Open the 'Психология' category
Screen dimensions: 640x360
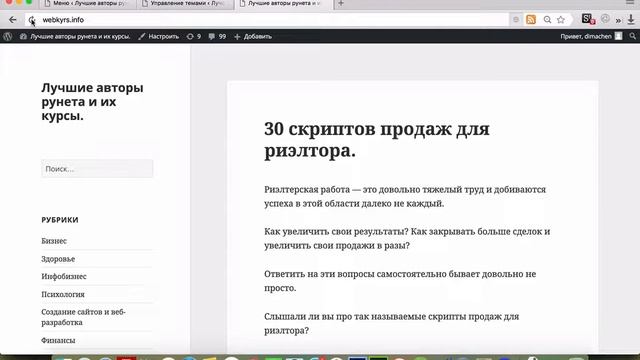[63, 294]
